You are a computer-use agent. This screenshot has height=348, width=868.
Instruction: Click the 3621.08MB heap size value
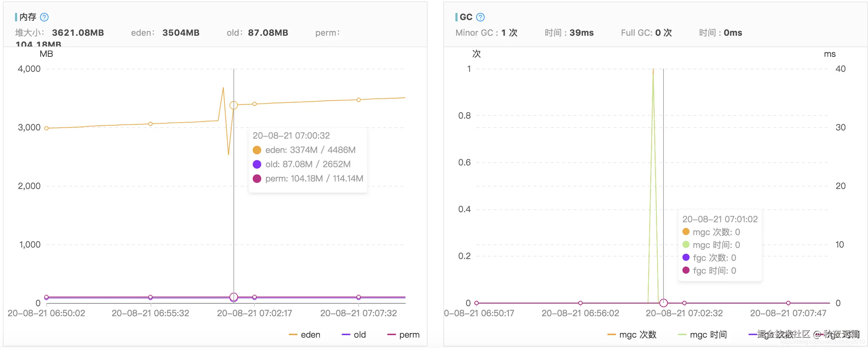[78, 33]
